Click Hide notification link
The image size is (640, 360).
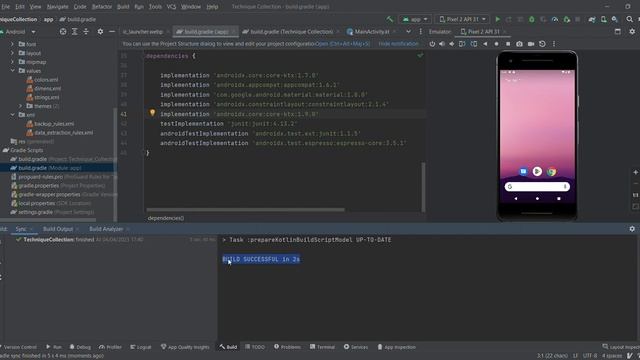pos(398,44)
